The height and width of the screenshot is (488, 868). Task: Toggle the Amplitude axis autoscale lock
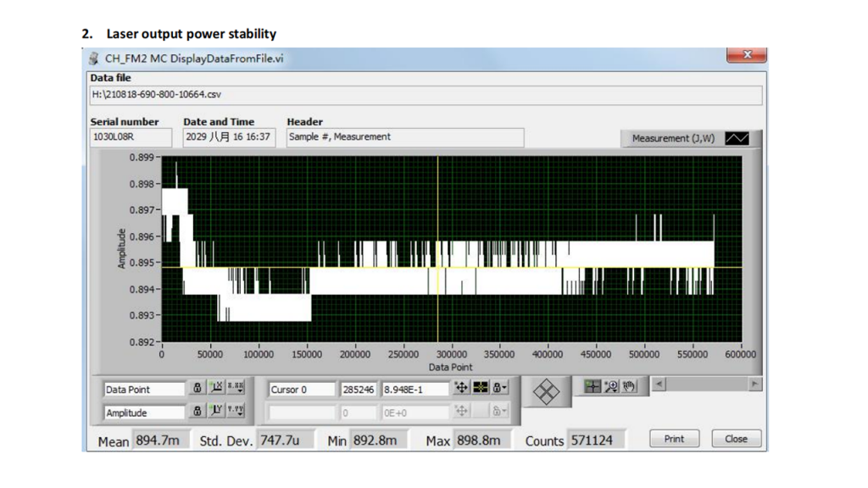(x=197, y=411)
